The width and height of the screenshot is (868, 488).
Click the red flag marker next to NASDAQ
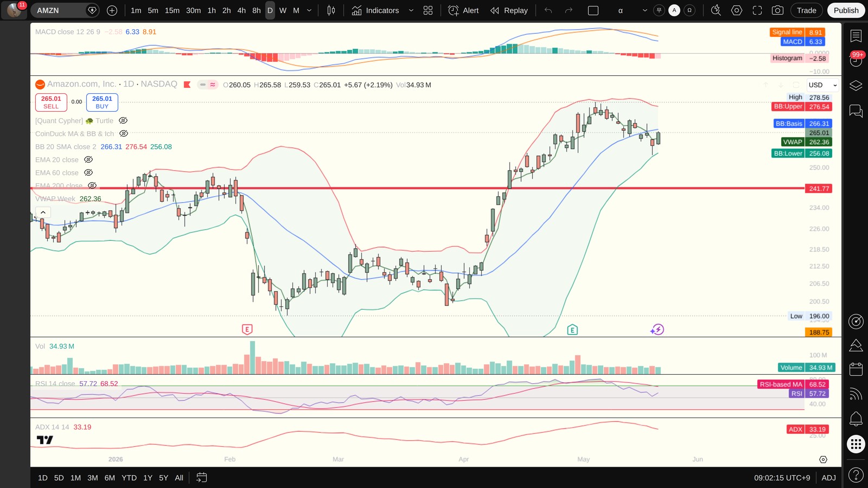coord(187,85)
